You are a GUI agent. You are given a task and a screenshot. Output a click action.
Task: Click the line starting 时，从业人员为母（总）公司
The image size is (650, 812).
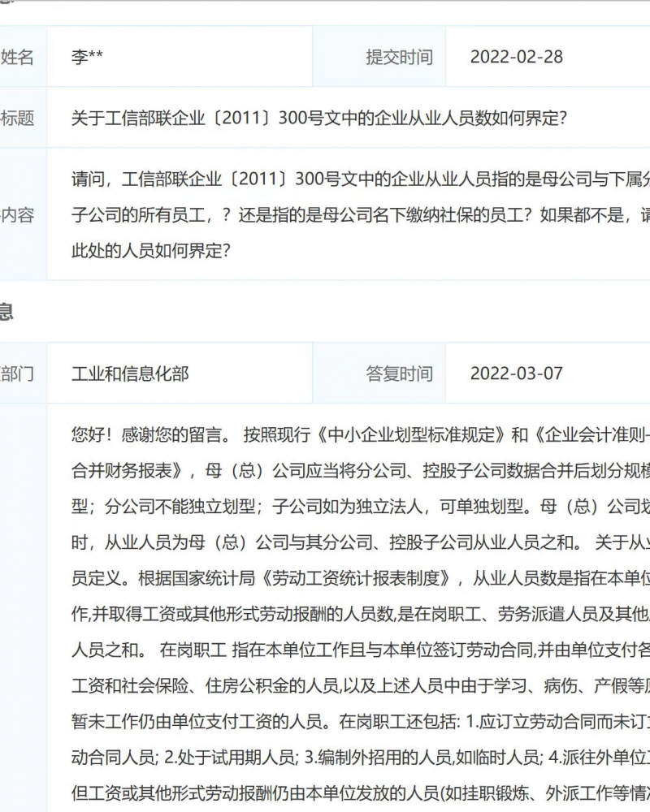click(361, 542)
